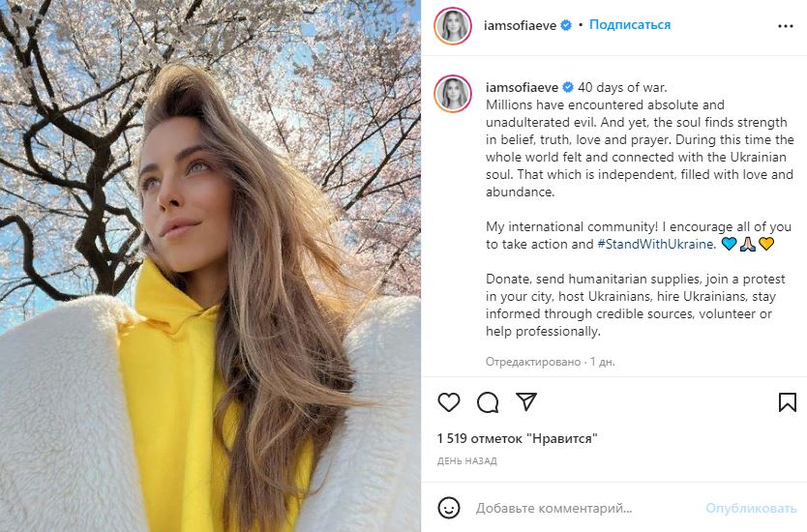Viewport: 807px width, 532px height.
Task: Click the profile avatar in the post header
Action: click(453, 26)
